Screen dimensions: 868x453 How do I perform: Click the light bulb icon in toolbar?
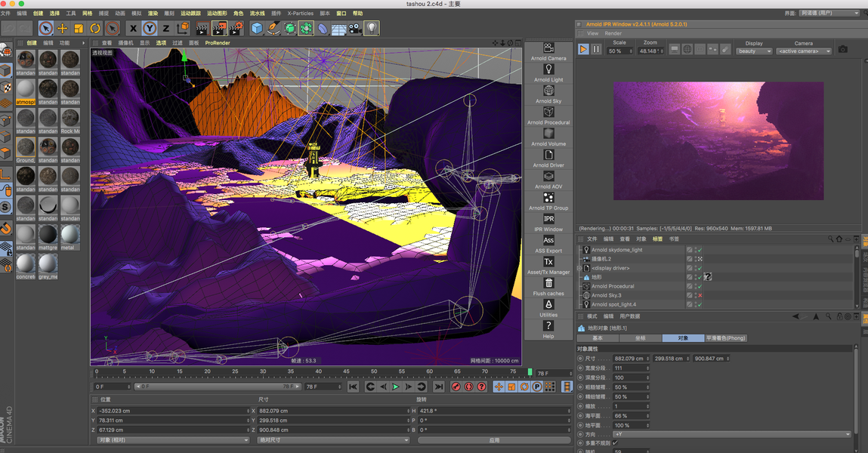point(372,28)
